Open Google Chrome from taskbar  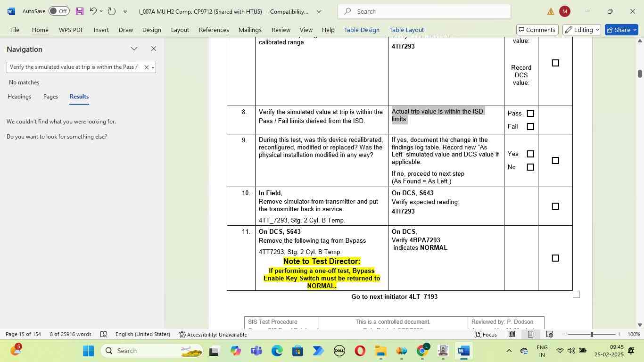(422, 351)
